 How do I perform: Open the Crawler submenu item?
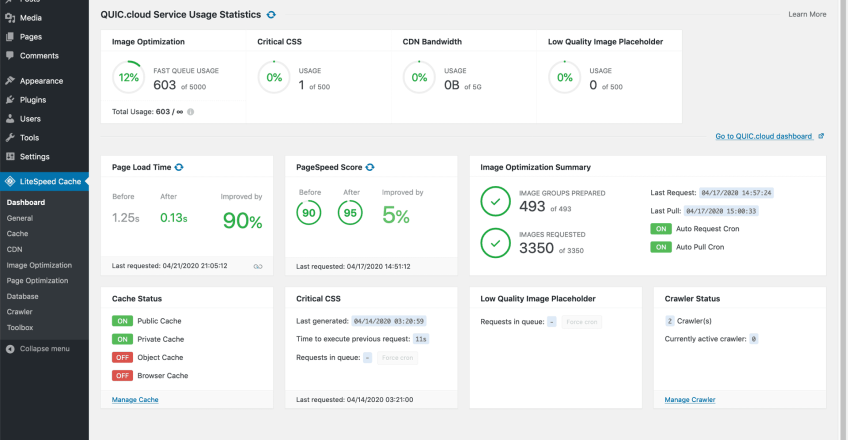(x=19, y=311)
